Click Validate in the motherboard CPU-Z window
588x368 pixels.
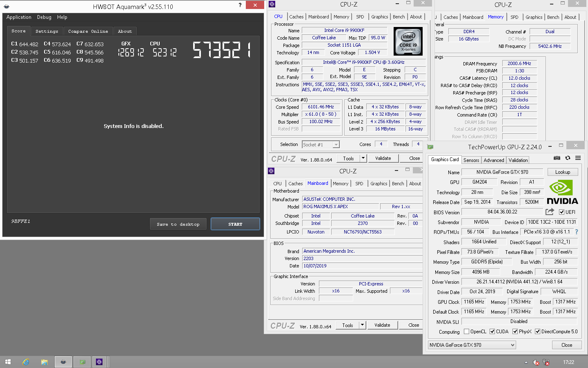382,325
